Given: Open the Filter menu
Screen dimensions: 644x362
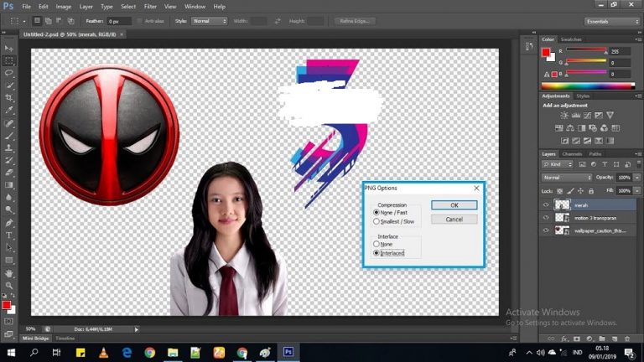Looking at the screenshot, I should 150,7.
